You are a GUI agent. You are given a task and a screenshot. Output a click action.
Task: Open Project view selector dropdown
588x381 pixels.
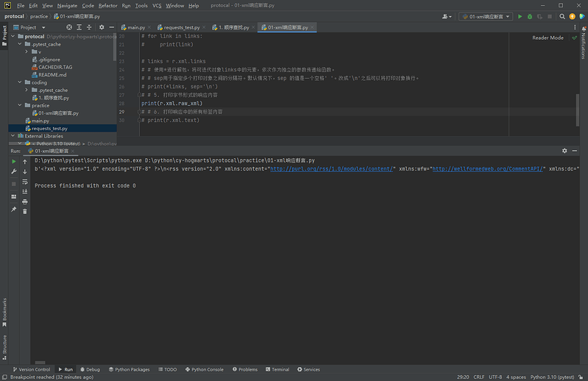(29, 27)
